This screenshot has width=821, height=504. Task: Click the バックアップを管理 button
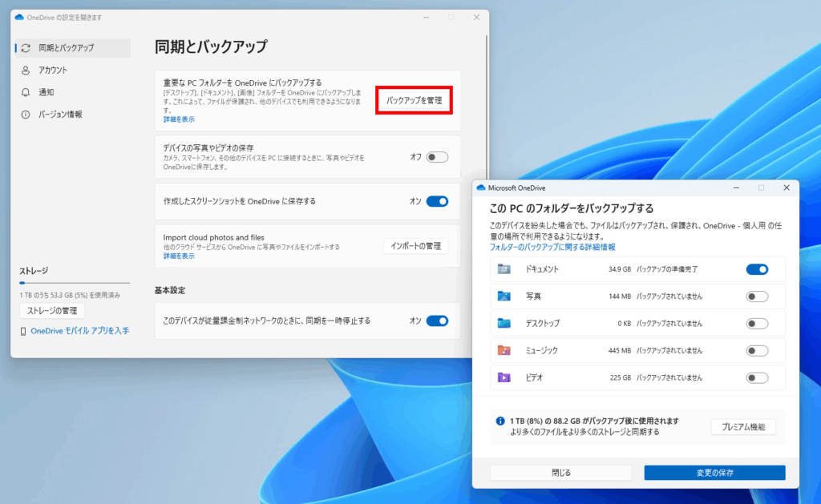pyautogui.click(x=414, y=101)
